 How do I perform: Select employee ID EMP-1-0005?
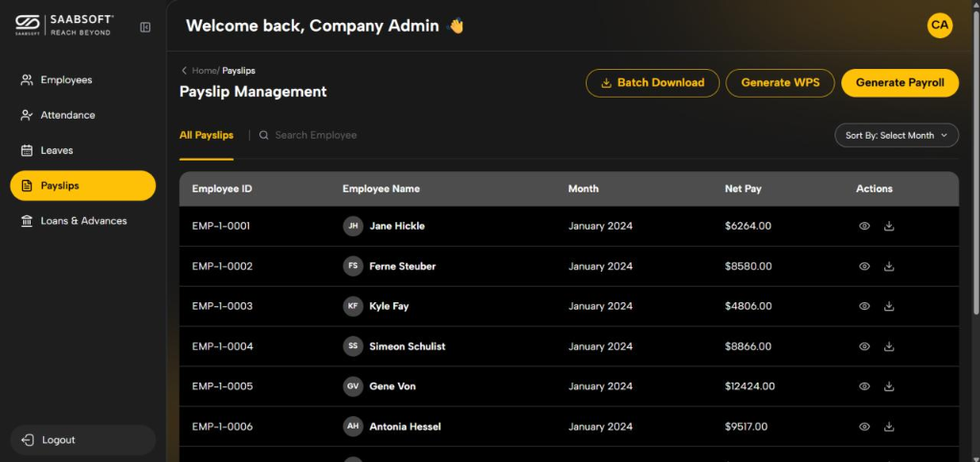(x=222, y=386)
